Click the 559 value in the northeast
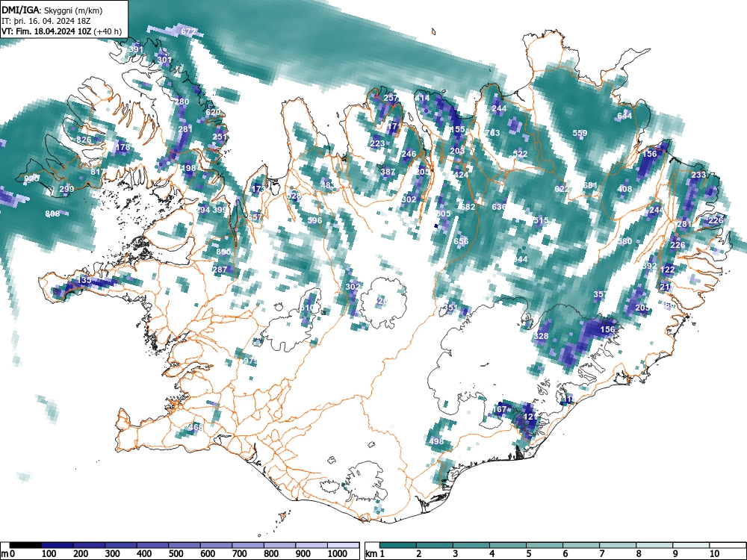Image resolution: width=747 pixels, height=560 pixels. click(x=580, y=134)
